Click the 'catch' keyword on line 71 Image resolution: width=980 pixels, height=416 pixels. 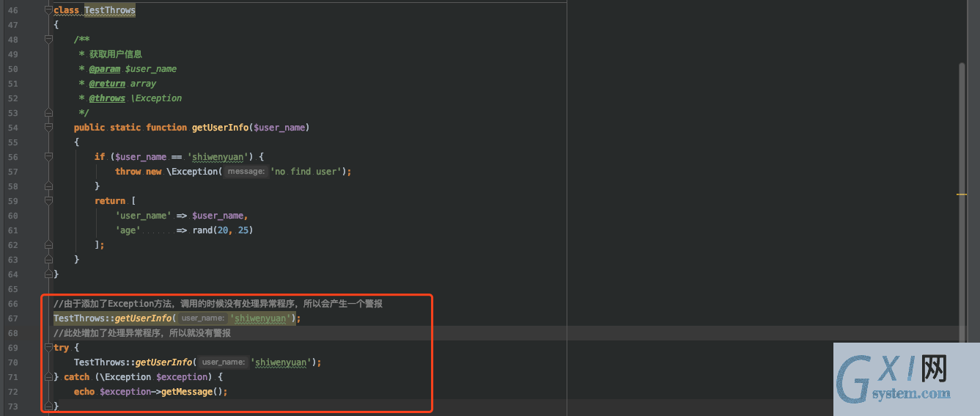(x=76, y=377)
